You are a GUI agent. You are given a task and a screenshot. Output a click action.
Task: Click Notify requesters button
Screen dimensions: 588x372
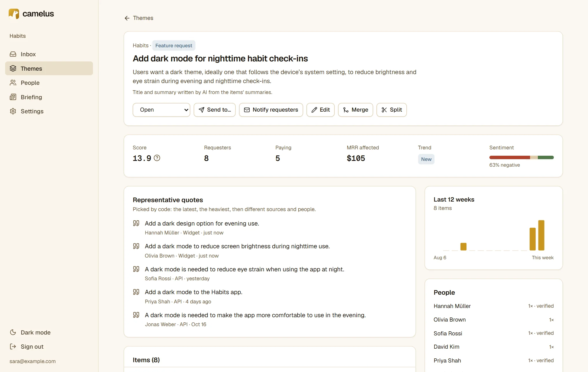271,110
